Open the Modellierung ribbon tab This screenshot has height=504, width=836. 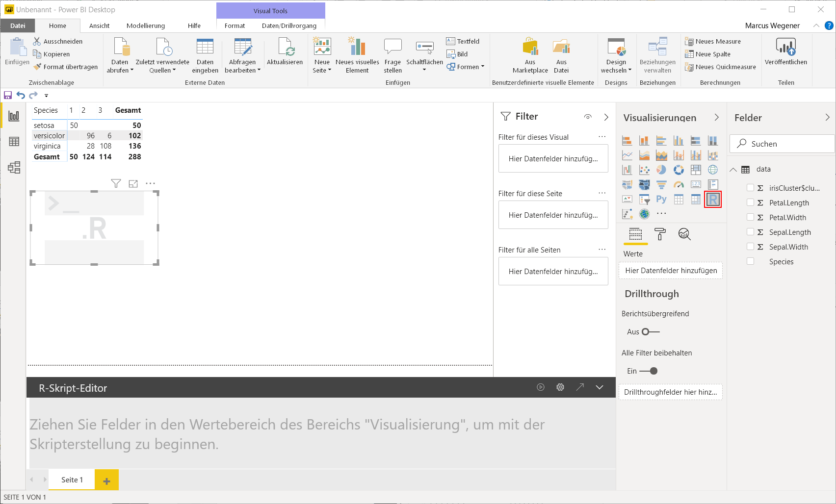146,25
